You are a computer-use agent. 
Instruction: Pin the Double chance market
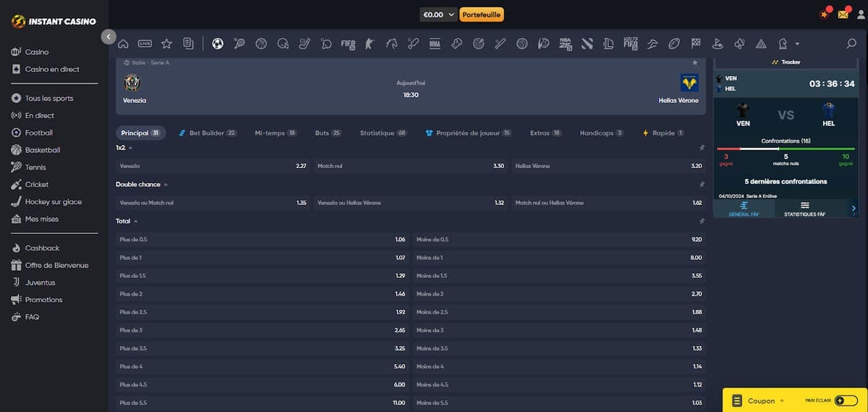701,184
